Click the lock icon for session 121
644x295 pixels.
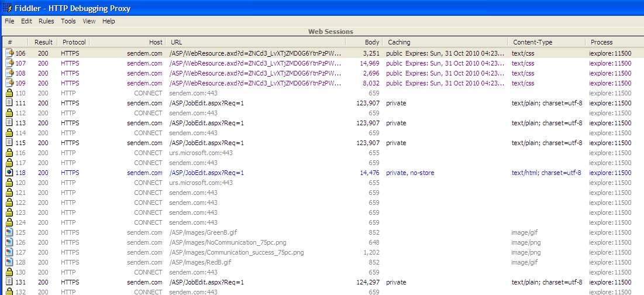coord(9,193)
